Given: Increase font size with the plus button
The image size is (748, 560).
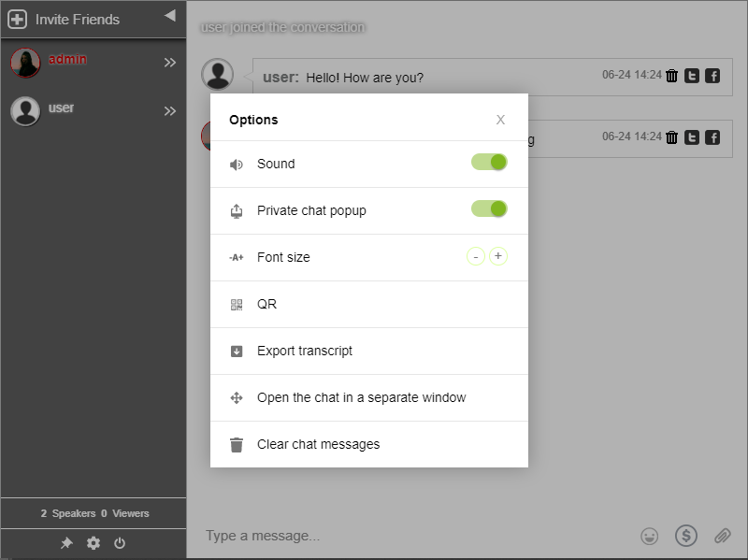Looking at the screenshot, I should (x=498, y=256).
